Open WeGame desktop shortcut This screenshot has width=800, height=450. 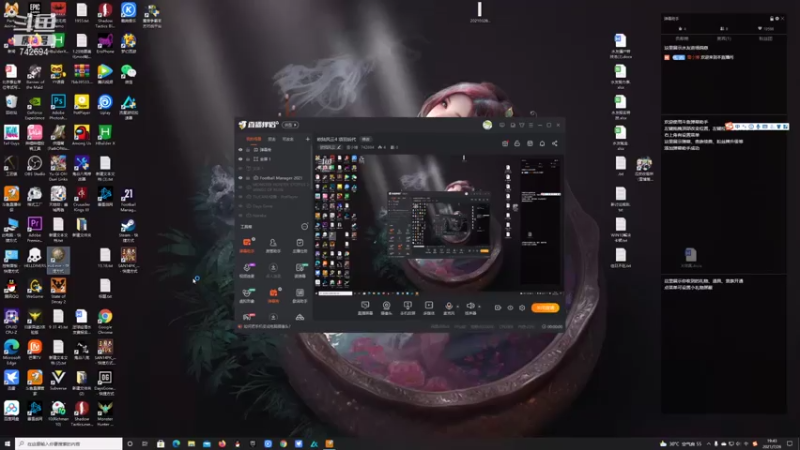click(x=35, y=289)
